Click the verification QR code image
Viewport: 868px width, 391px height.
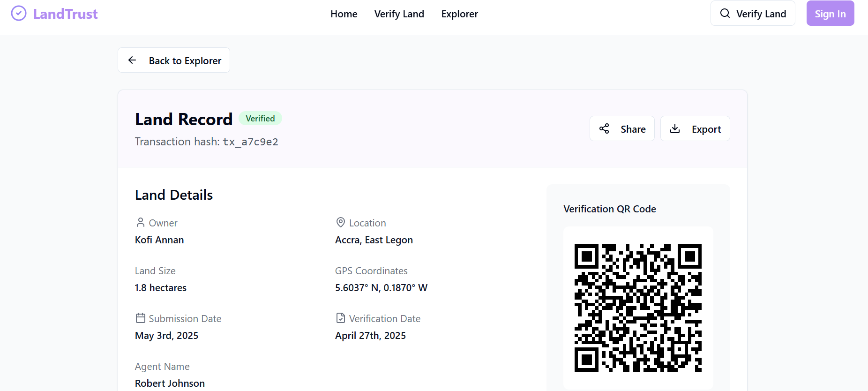(638, 308)
